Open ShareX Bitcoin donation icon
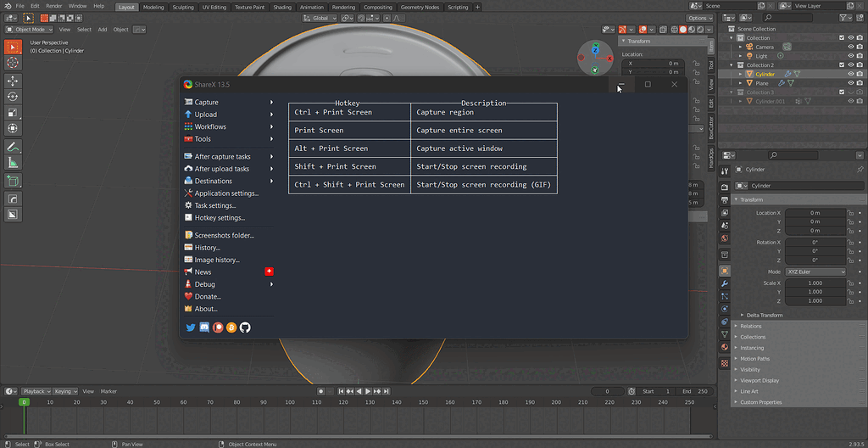Viewport: 868px width, 448px height. (x=231, y=328)
